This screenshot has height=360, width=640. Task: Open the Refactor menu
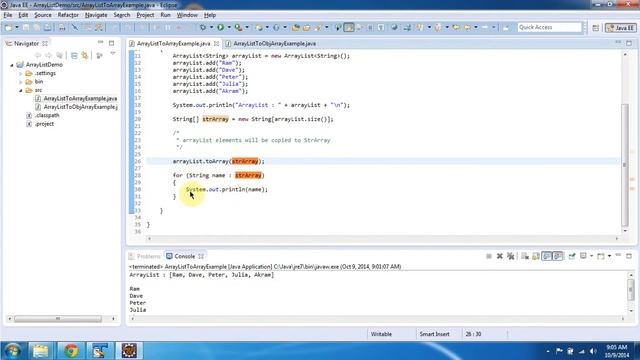[x=68, y=15]
